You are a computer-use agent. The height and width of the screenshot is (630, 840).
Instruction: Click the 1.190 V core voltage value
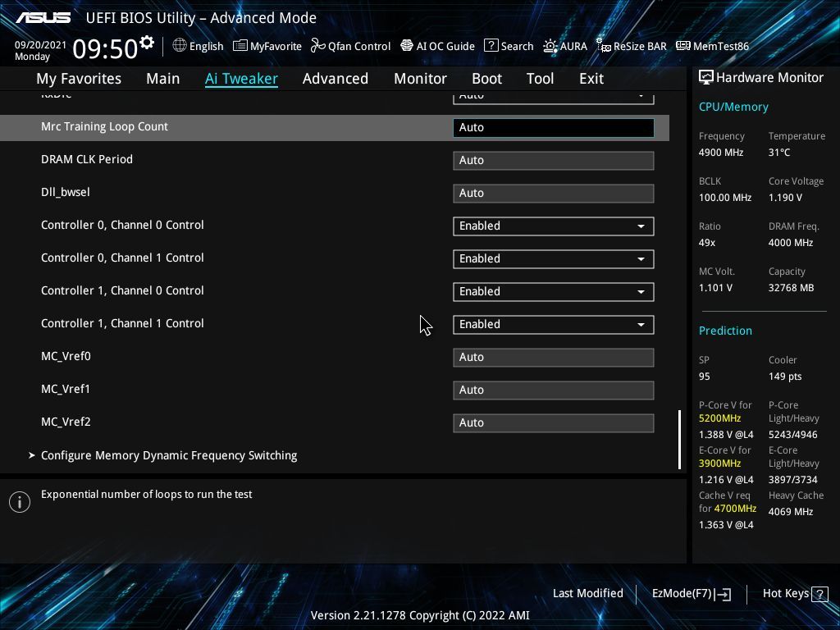(785, 197)
